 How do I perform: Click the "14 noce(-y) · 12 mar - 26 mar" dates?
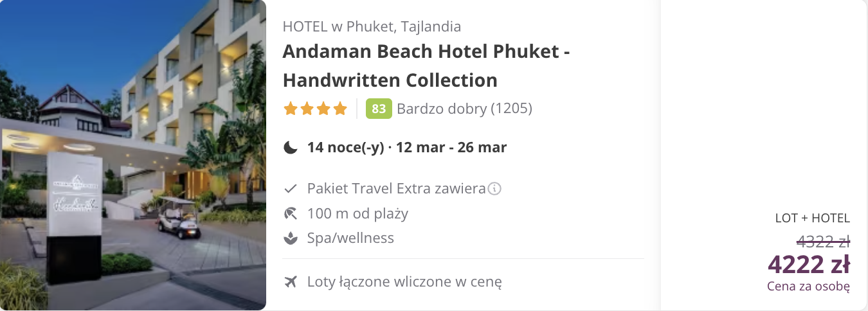tap(407, 148)
